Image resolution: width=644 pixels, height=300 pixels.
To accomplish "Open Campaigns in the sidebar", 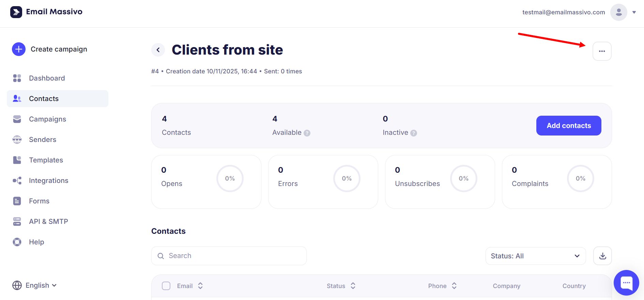I will click(47, 119).
